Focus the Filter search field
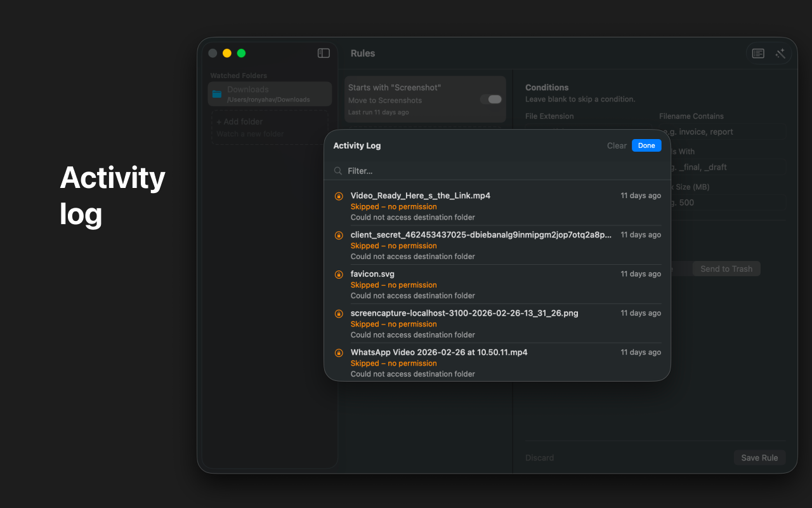The height and width of the screenshot is (508, 812). point(497,171)
